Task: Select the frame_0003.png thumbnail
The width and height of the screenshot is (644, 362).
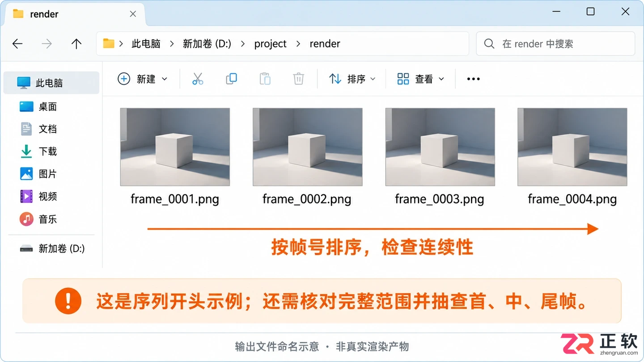Action: (440, 147)
